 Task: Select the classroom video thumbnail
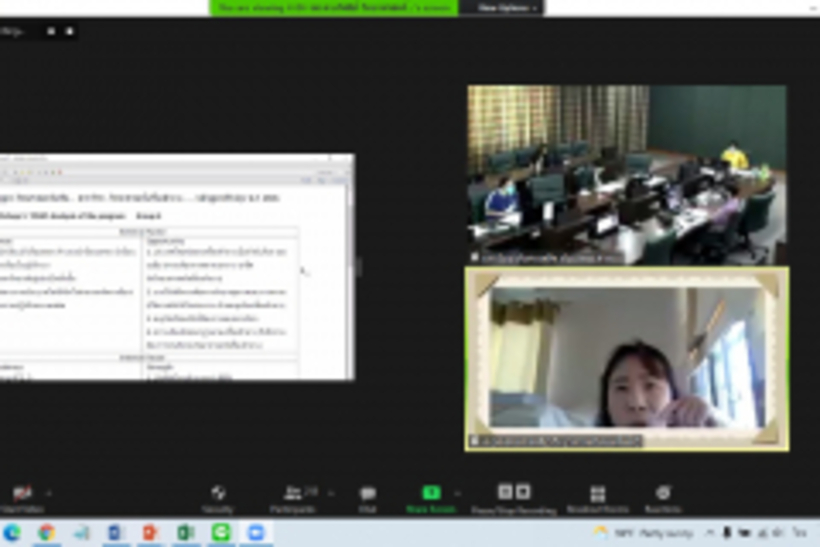tap(627, 175)
